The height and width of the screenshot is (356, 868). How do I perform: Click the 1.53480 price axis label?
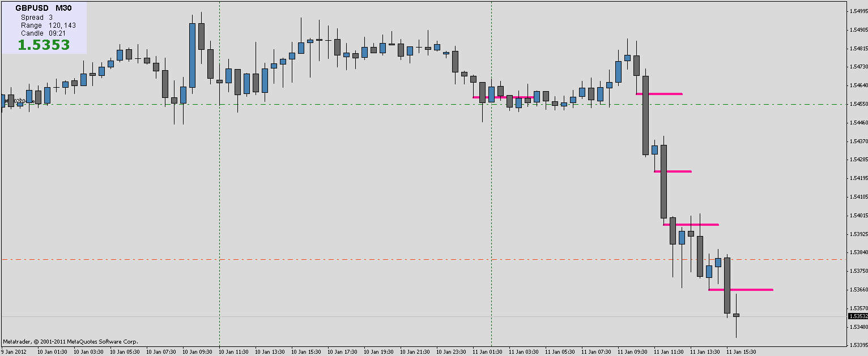[858, 327]
